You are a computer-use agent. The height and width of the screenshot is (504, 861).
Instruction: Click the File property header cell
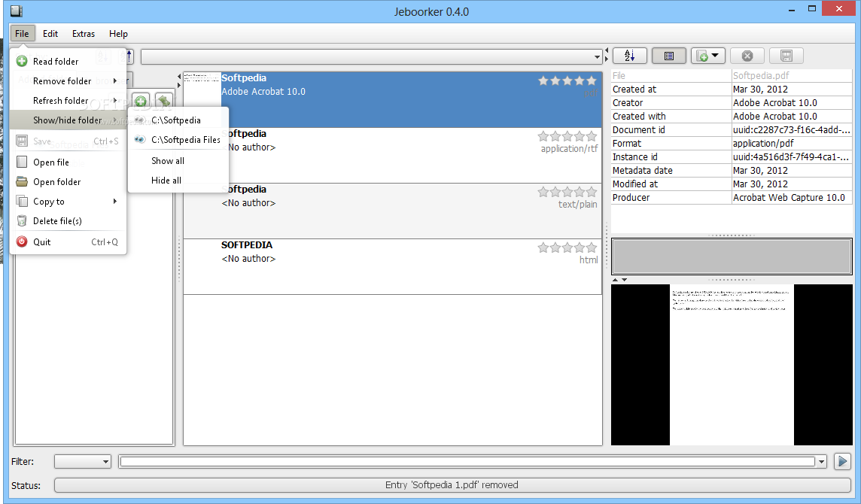[671, 76]
